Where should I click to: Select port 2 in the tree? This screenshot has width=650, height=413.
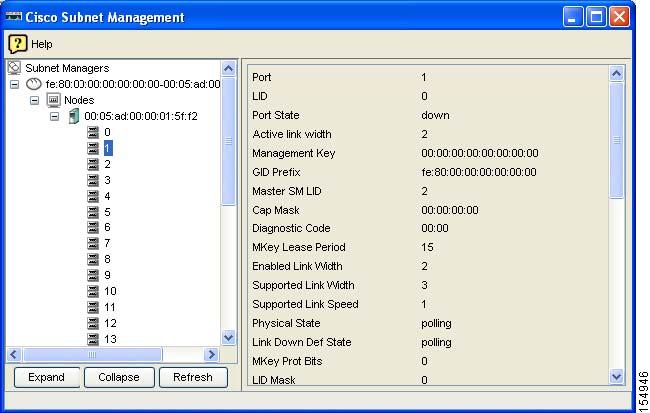[x=107, y=164]
